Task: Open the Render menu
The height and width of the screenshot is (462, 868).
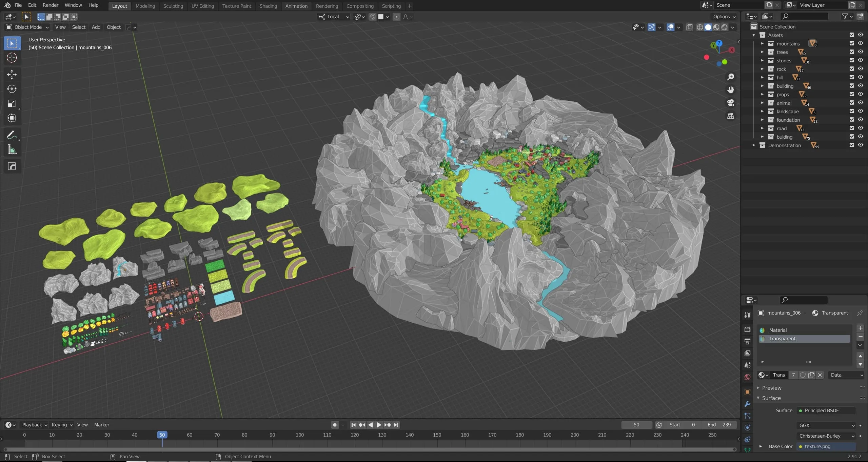Action: (x=51, y=5)
